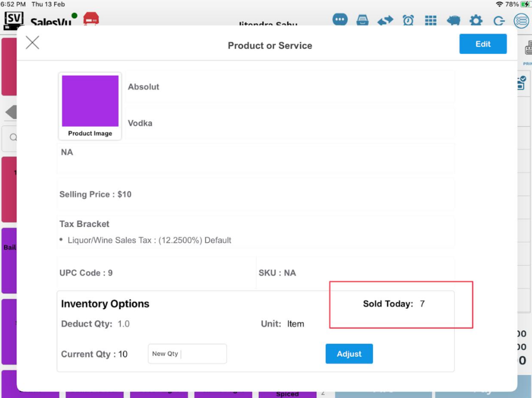The height and width of the screenshot is (398, 532).
Task: Click the NA description text
Action: point(67,152)
